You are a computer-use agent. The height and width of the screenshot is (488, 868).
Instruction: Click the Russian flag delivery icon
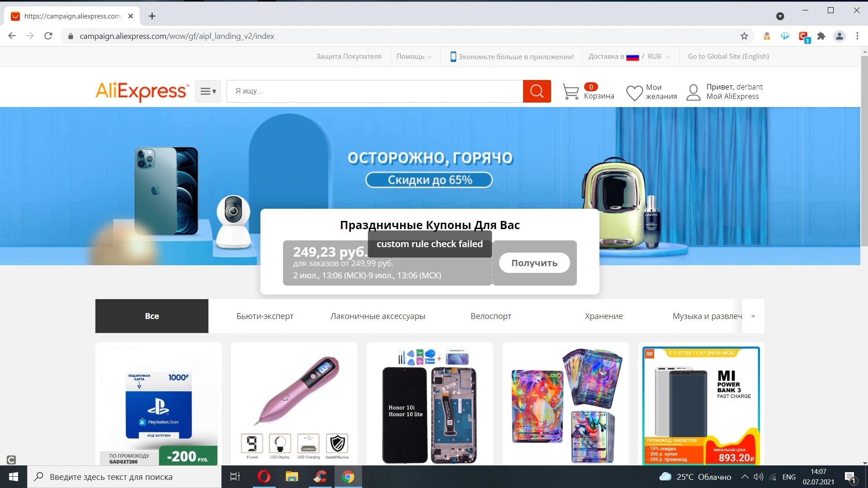pyautogui.click(x=632, y=57)
